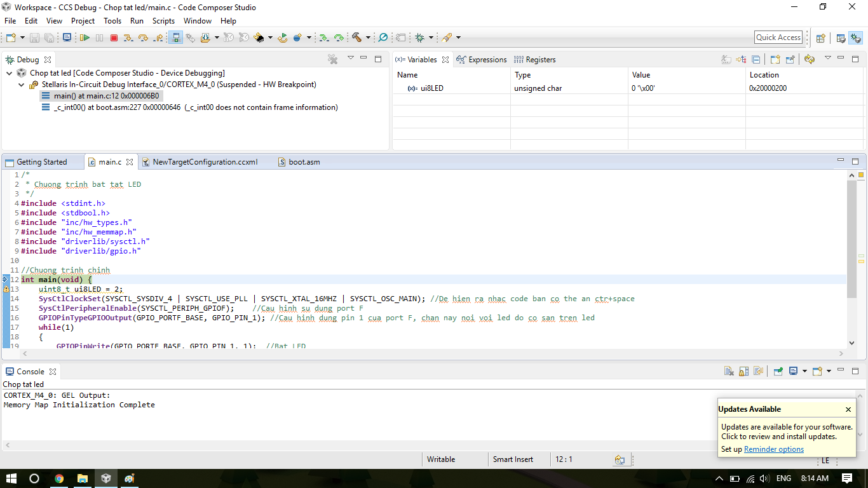Click the Step Into toolbar icon
The height and width of the screenshot is (488, 868).
coord(128,38)
